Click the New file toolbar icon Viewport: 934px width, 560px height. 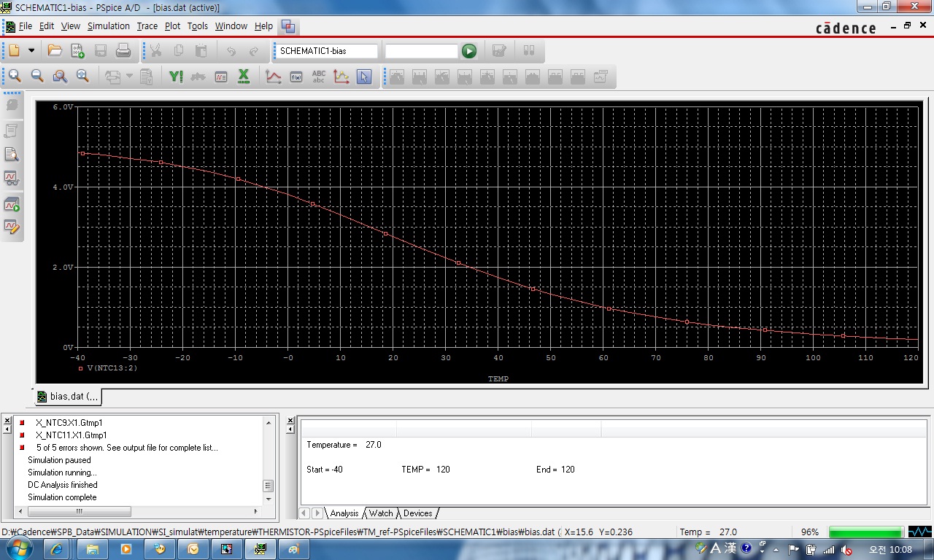click(15, 51)
